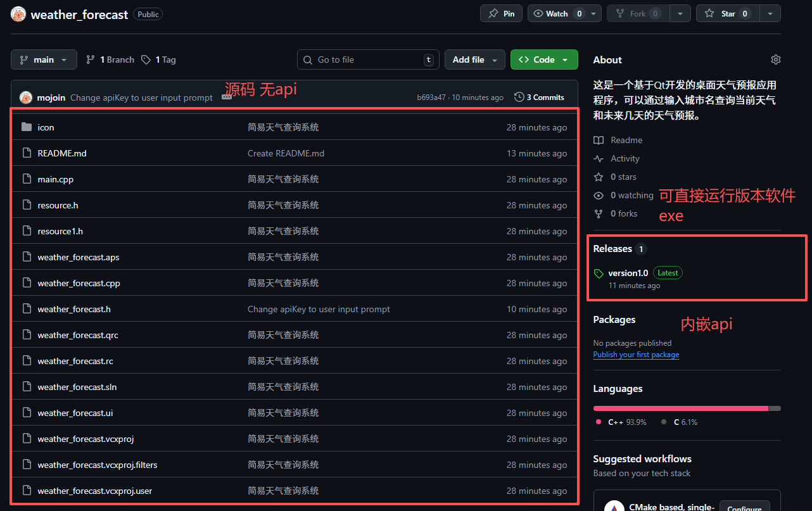The image size is (812, 511).
Task: Click the file icon beside README.md
Action: coord(27,153)
